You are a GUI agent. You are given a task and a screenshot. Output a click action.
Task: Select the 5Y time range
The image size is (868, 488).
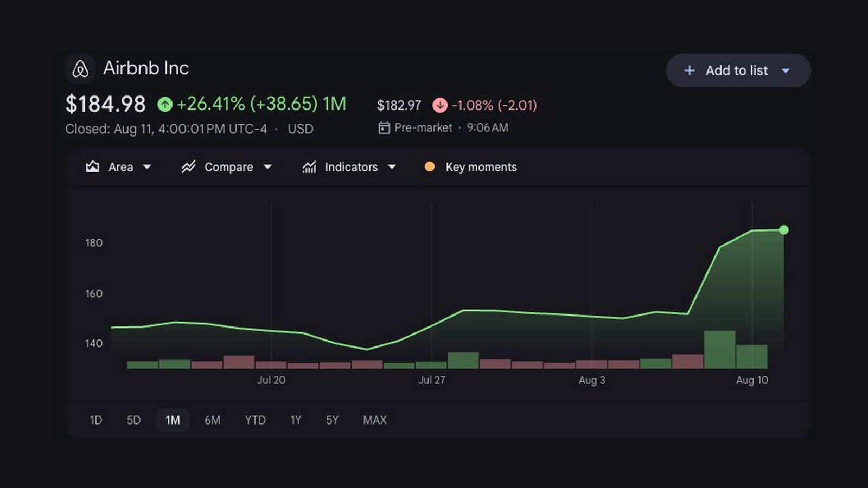(332, 420)
